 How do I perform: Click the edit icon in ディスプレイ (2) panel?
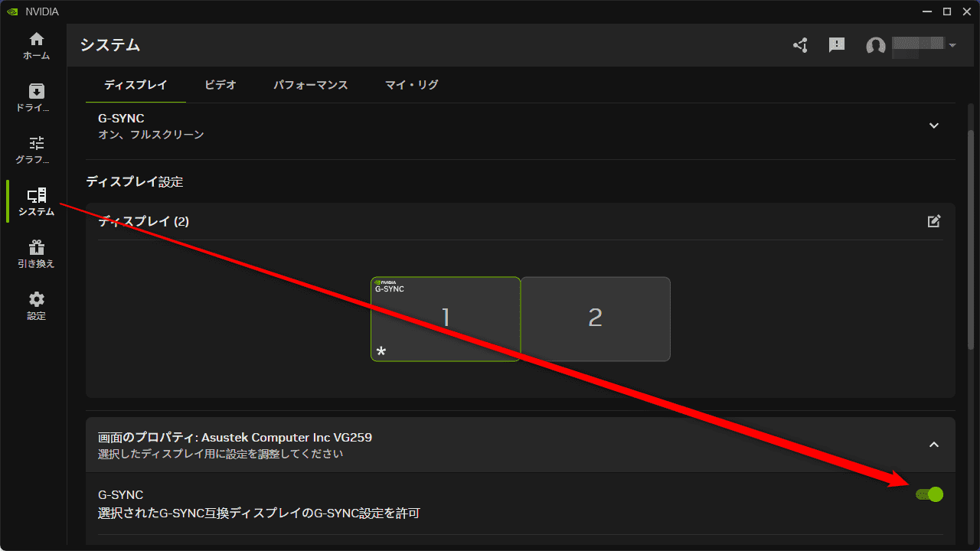coord(933,221)
